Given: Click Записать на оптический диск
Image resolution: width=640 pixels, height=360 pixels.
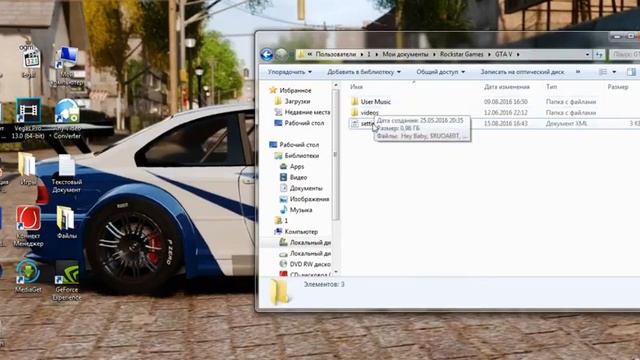Looking at the screenshot, I should click(x=522, y=72).
